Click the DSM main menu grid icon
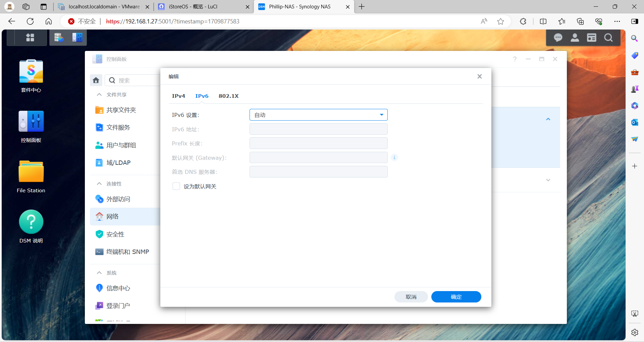 [30, 38]
